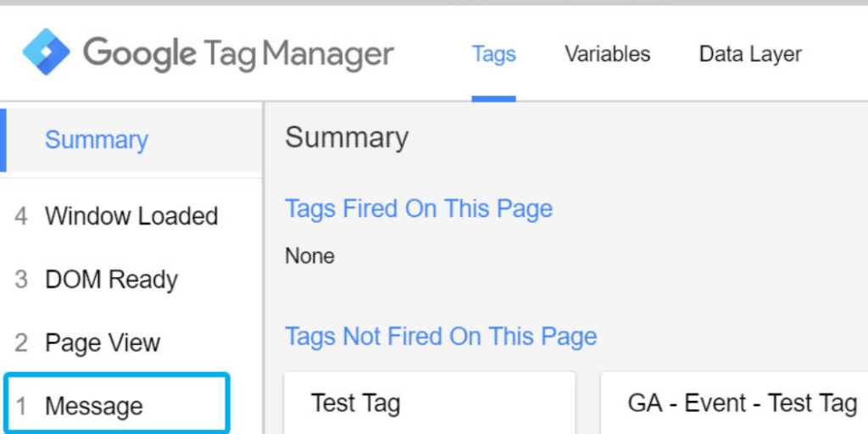868x434 pixels.
Task: Select the Window Loaded event
Action: pyautogui.click(x=131, y=216)
